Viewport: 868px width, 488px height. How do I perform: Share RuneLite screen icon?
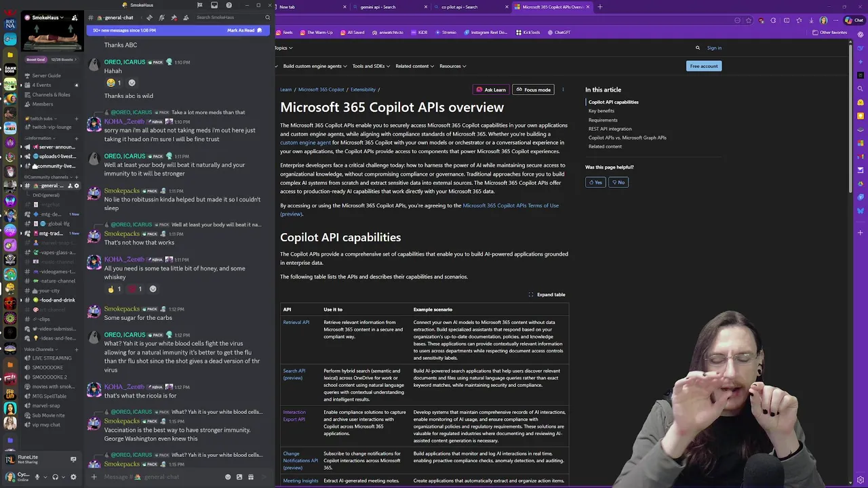click(73, 460)
